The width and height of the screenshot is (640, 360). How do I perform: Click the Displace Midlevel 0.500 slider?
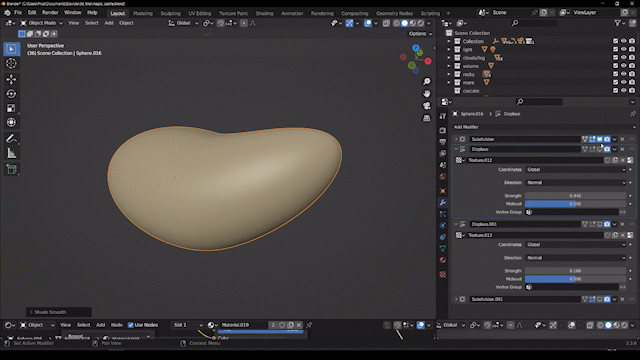click(576, 204)
